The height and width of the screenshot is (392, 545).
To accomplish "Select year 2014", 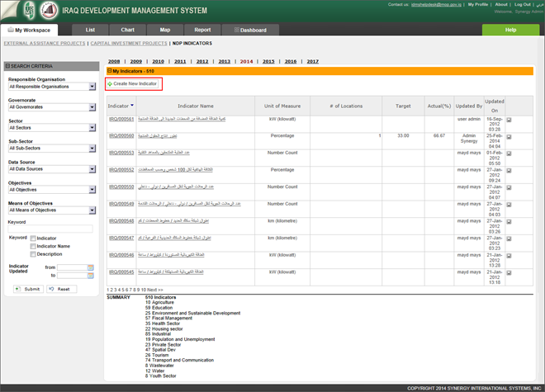I will pos(246,62).
